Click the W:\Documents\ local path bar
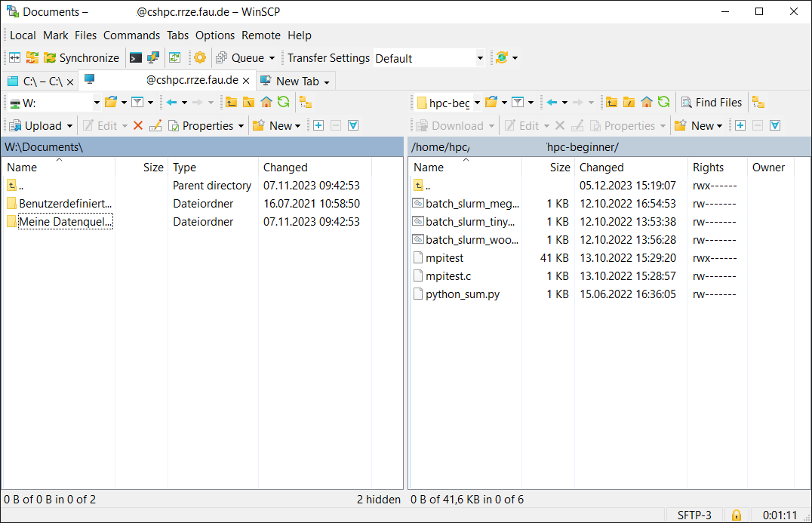 pos(202,147)
